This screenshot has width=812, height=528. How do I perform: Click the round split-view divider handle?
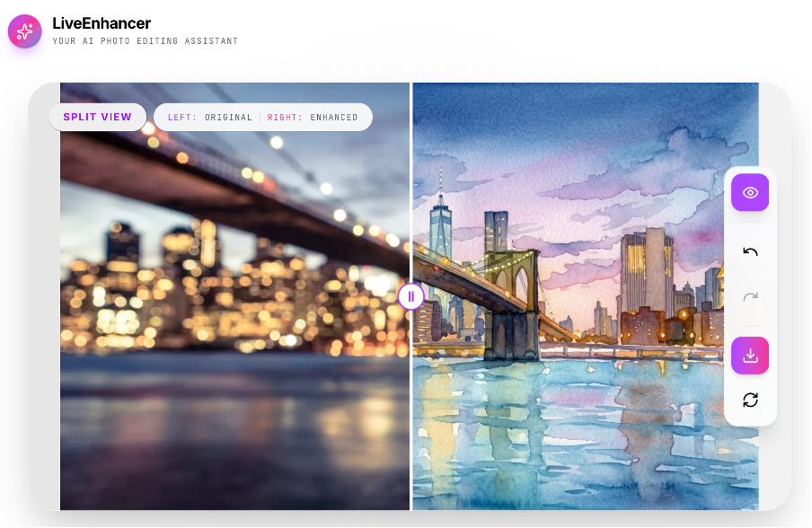411,296
